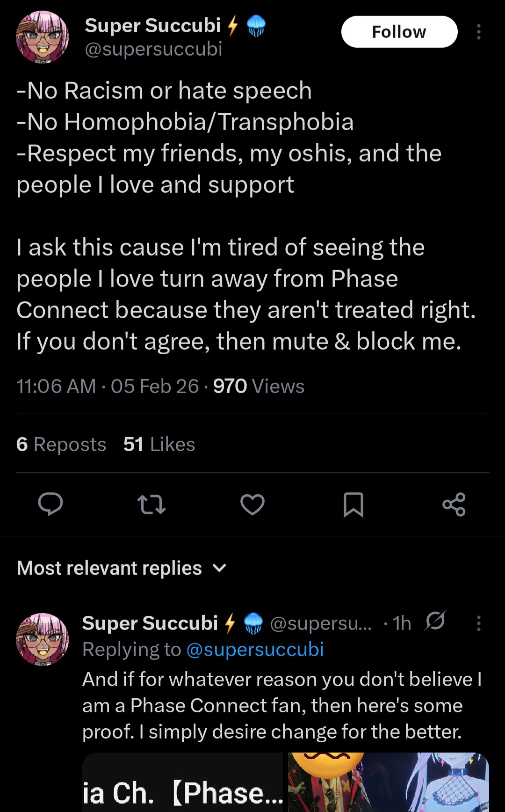Expand the Most relevant replies sort dropdown
The width and height of the screenshot is (505, 812).
pyautogui.click(x=122, y=568)
